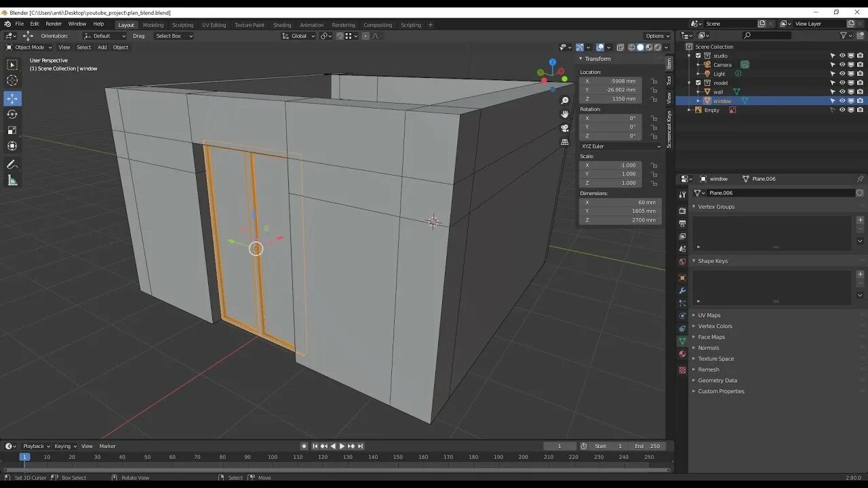Viewport: 868px width, 488px height.
Task: Open the Orientation Default dropdown
Action: 105,36
